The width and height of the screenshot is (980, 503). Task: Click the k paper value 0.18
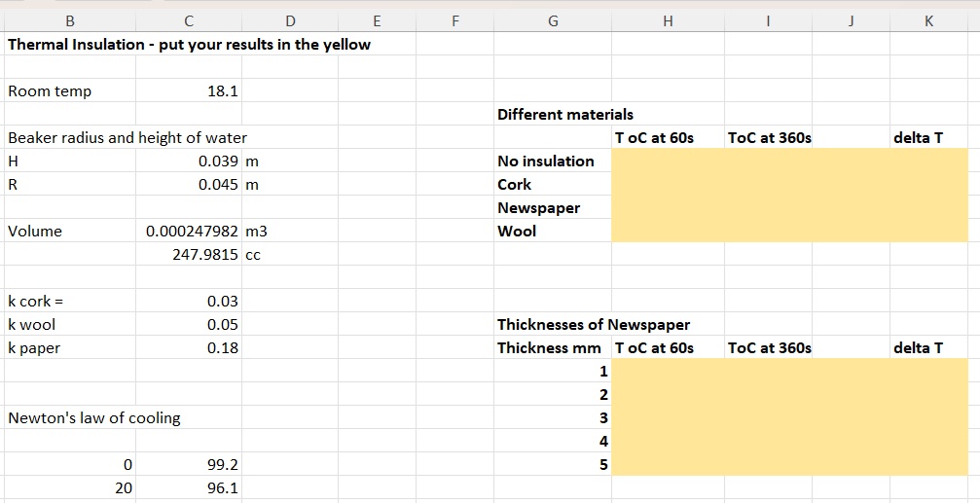coord(189,348)
